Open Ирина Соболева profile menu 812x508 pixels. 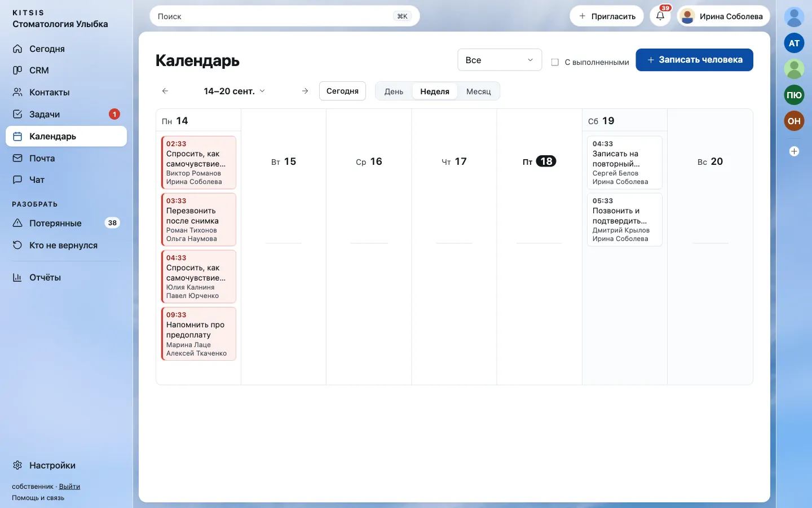click(723, 16)
